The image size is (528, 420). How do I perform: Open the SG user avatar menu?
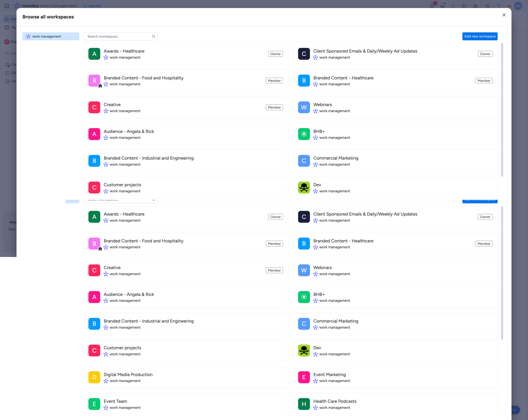tap(518, 6)
